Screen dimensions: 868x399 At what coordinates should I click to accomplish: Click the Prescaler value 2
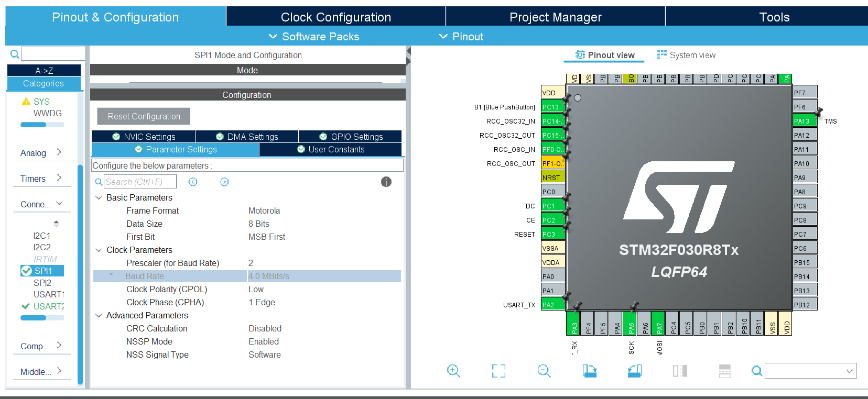(x=251, y=263)
